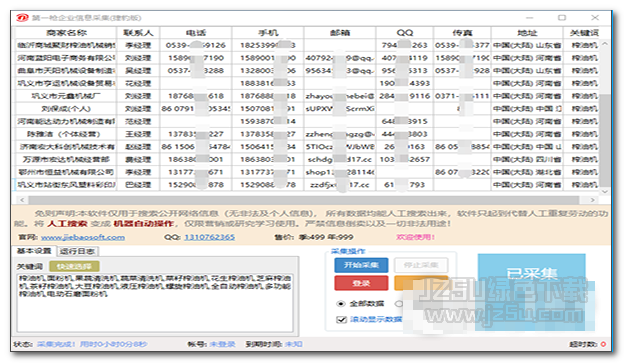The height and width of the screenshot is (363, 624).
Task: Click the email cell starting with zhayou
Action: pos(340,96)
